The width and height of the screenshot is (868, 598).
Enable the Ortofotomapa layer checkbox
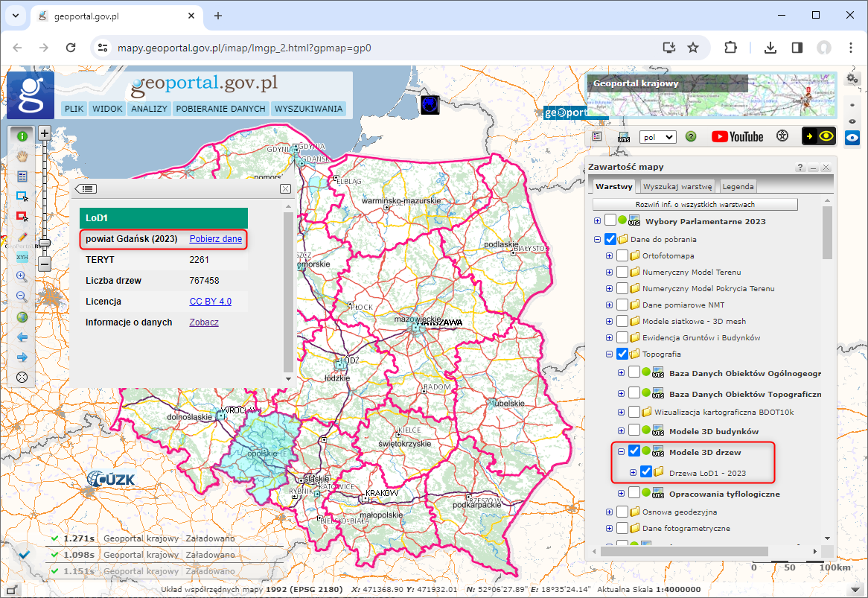coord(622,255)
